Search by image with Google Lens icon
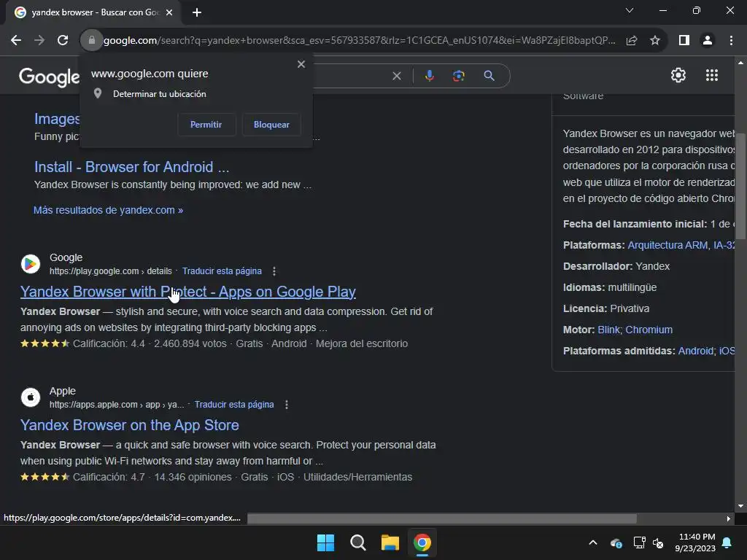Viewport: 747px width, 560px height. click(x=459, y=76)
